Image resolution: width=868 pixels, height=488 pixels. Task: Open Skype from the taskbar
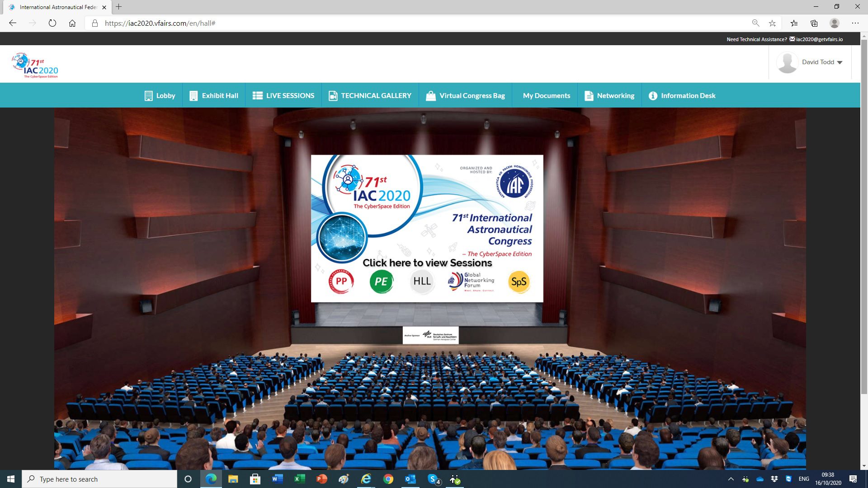[433, 479]
